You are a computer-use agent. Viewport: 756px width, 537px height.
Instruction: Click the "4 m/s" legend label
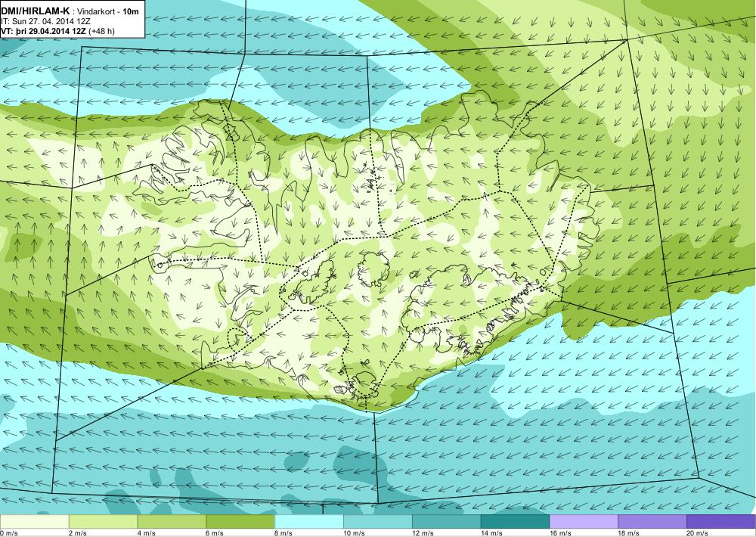point(147,533)
